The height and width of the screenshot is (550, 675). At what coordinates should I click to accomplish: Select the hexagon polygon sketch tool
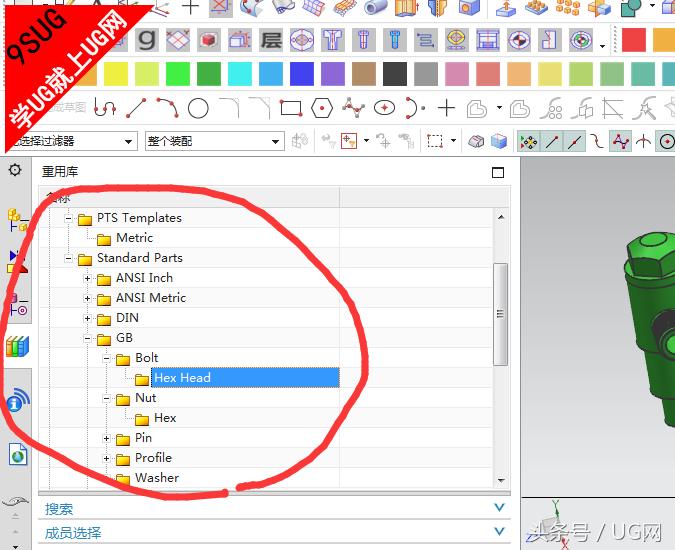point(321,108)
